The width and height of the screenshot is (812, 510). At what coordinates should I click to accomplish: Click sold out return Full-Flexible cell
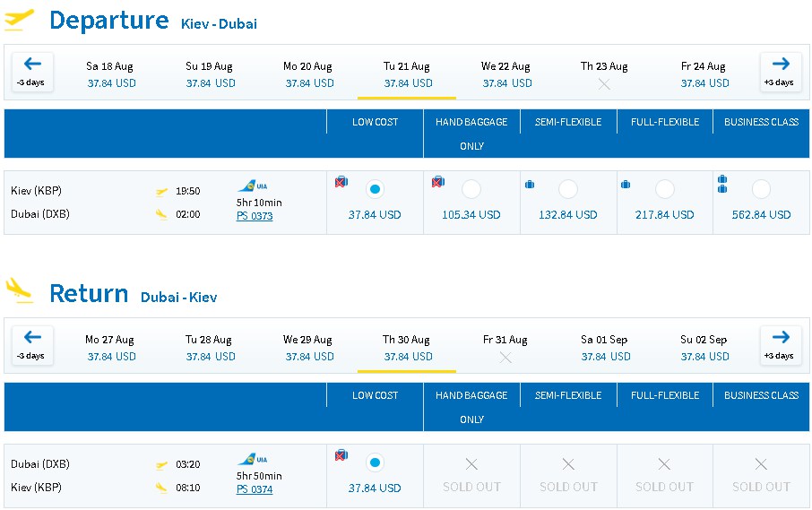pos(664,476)
